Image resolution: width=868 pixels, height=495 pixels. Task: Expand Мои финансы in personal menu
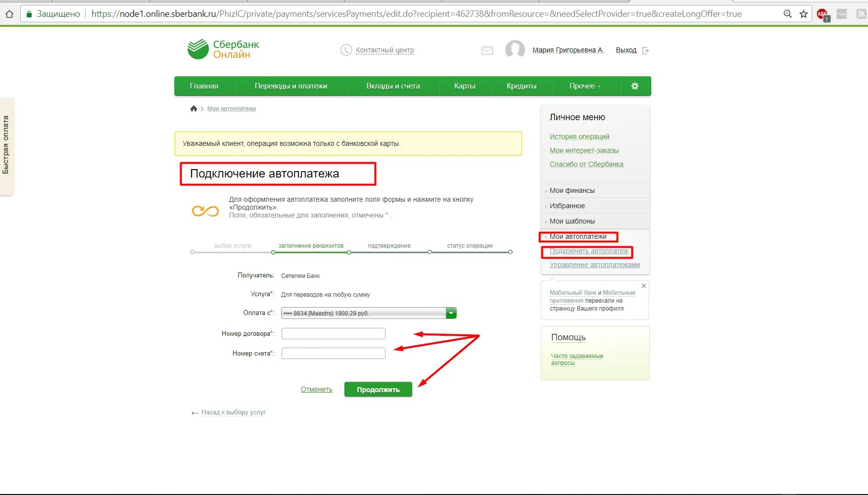(x=572, y=190)
